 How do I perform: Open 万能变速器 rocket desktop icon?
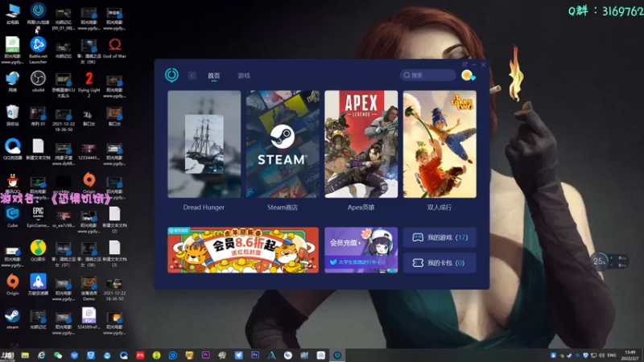(38, 285)
